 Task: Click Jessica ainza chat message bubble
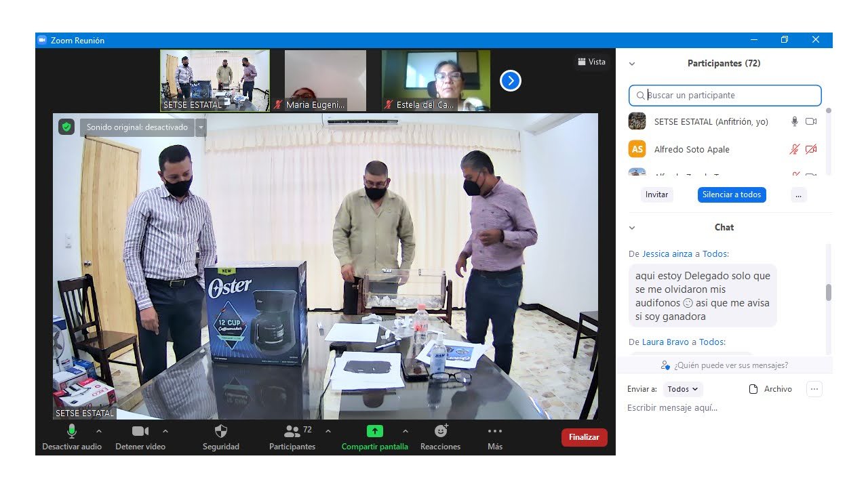coord(703,296)
